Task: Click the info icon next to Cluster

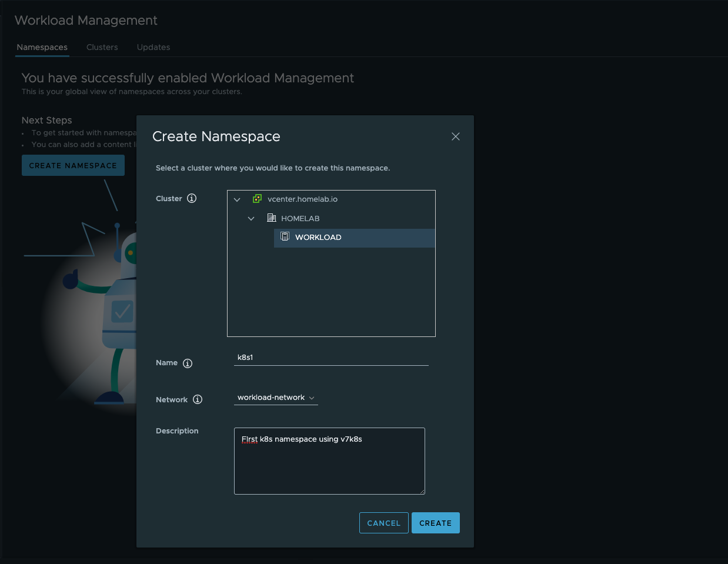Action: pos(192,198)
